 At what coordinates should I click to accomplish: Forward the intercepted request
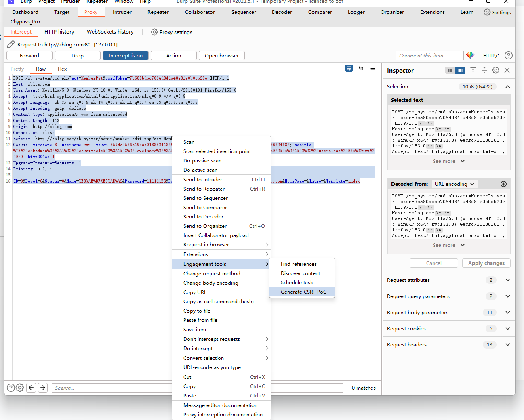29,56
